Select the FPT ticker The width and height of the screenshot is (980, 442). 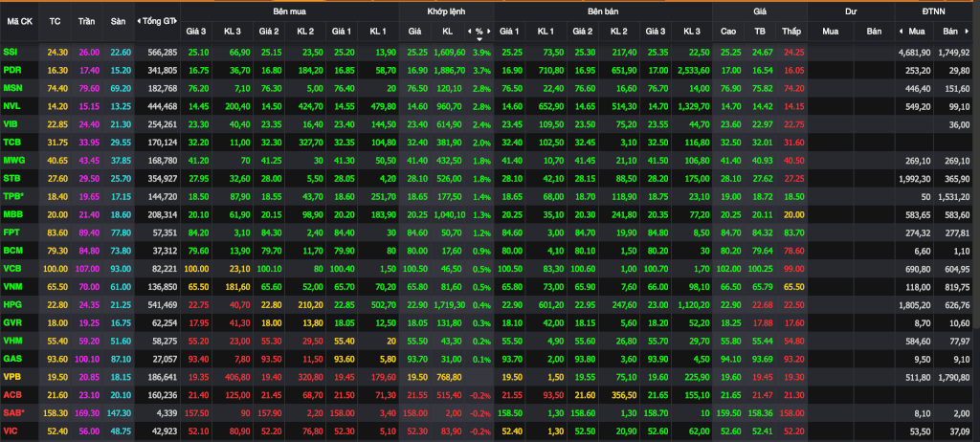click(x=11, y=232)
